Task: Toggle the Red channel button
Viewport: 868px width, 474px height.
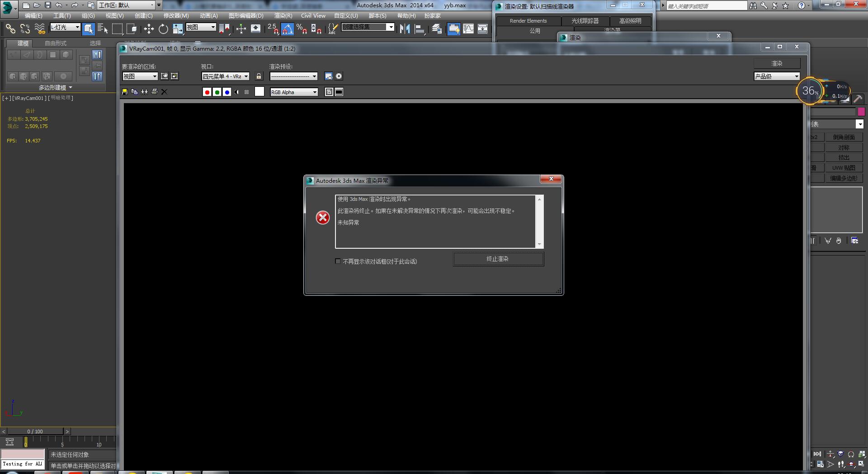Action: 207,92
